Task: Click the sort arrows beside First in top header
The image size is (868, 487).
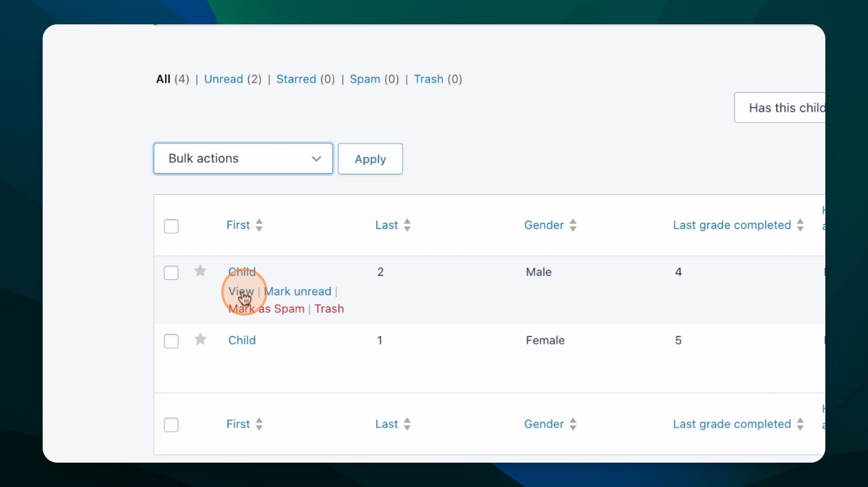Action: 259,225
